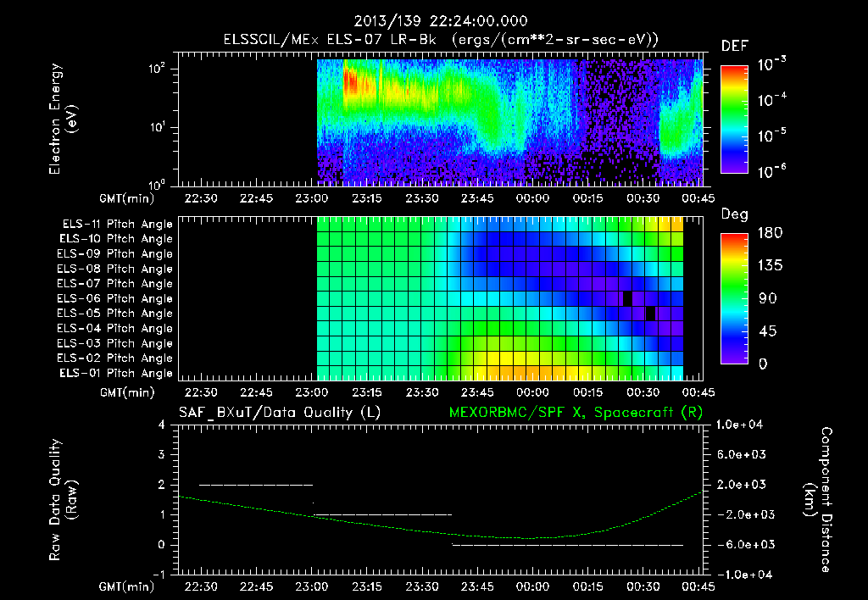Click the 45 degree scale value
The width and height of the screenshot is (868, 600).
[768, 331]
